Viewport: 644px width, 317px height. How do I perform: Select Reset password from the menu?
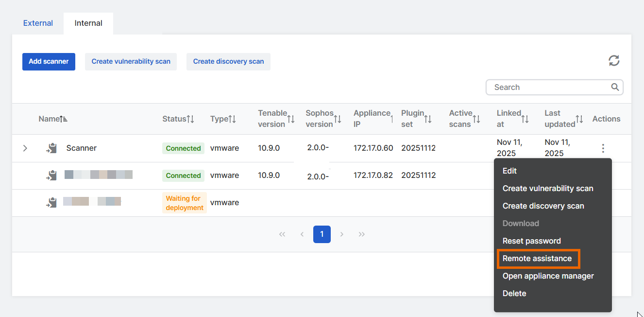531,241
